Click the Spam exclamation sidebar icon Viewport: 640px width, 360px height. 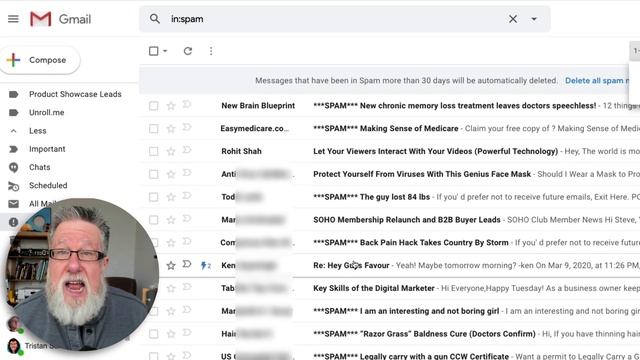point(13,222)
